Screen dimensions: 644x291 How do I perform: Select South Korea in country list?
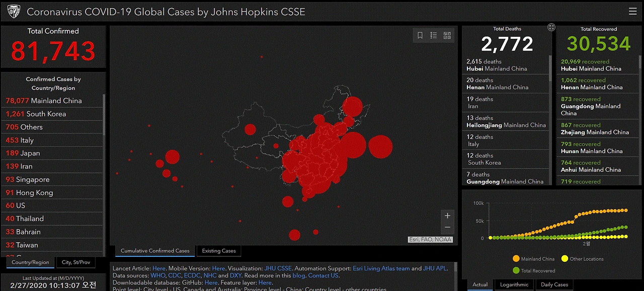click(x=52, y=114)
